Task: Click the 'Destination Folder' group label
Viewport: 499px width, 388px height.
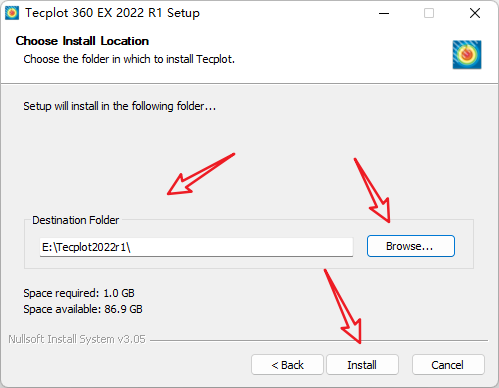Action: pyautogui.click(x=75, y=220)
